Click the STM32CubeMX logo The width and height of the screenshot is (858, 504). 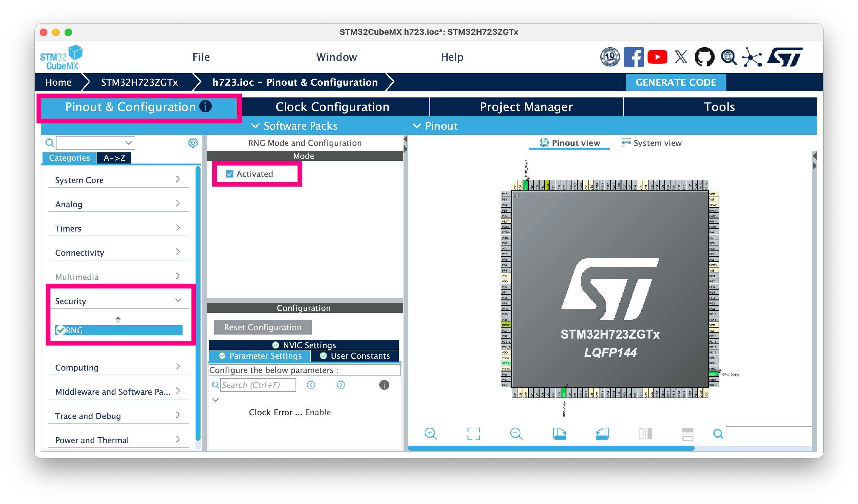point(61,57)
